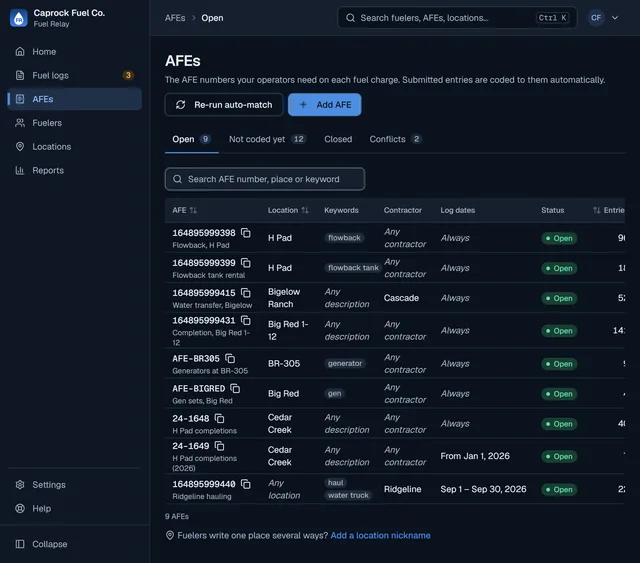This screenshot has width=640, height=563.
Task: Open Fuel logs in the sidebar
Action: [x=75, y=76]
